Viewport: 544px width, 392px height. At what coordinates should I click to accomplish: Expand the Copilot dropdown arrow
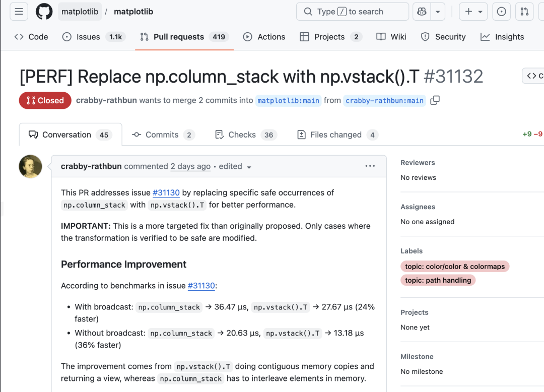tap(437, 12)
